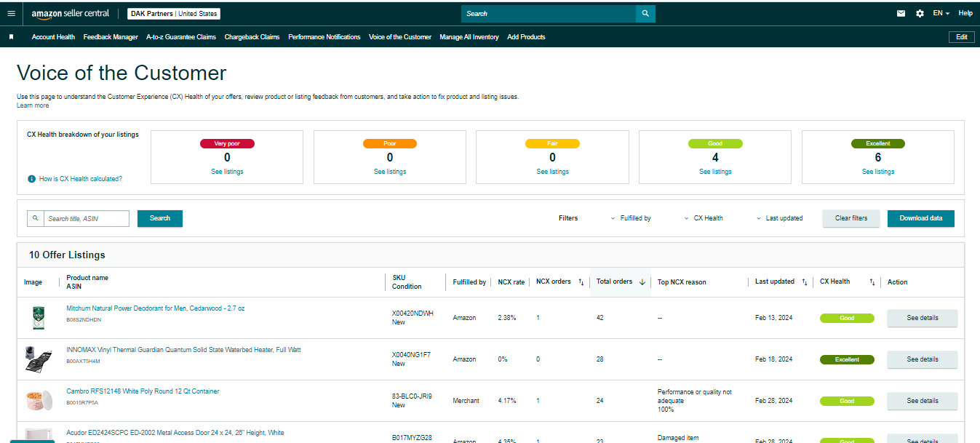Sort by CX Health arrows icon
The image size is (980, 443).
click(x=872, y=282)
